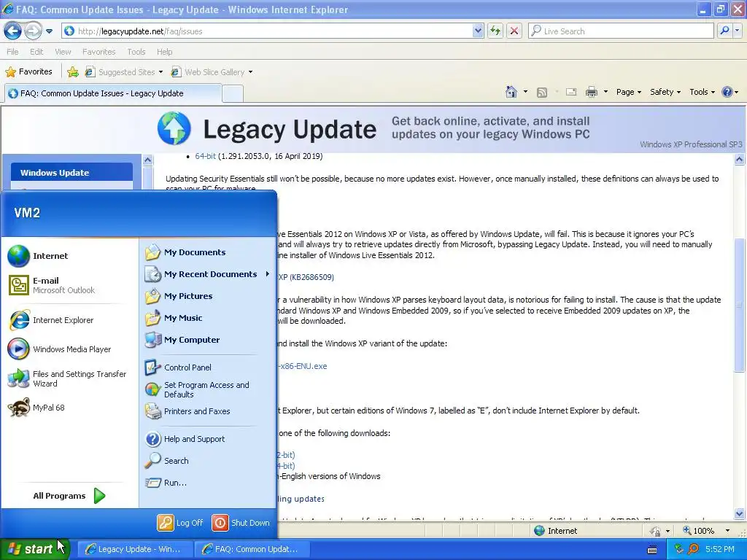Screen dimensions: 747x560
Task: Click the Help question mark icon
Action: point(727,92)
